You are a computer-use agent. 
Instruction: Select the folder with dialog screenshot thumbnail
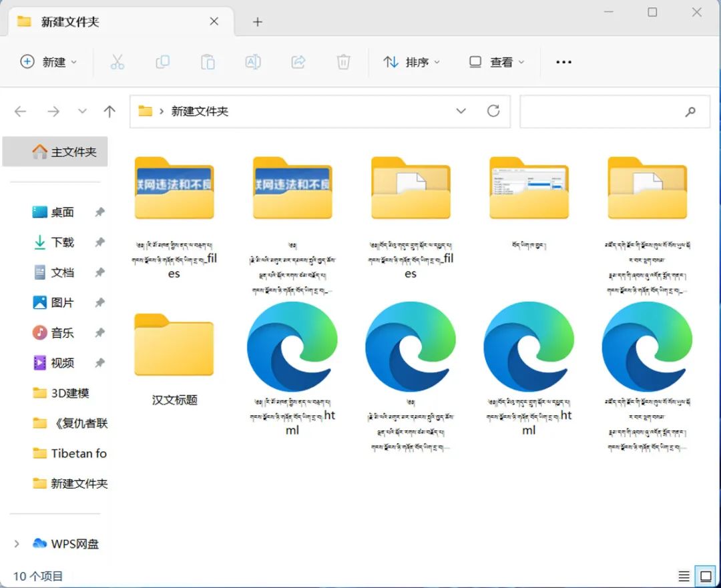529,188
